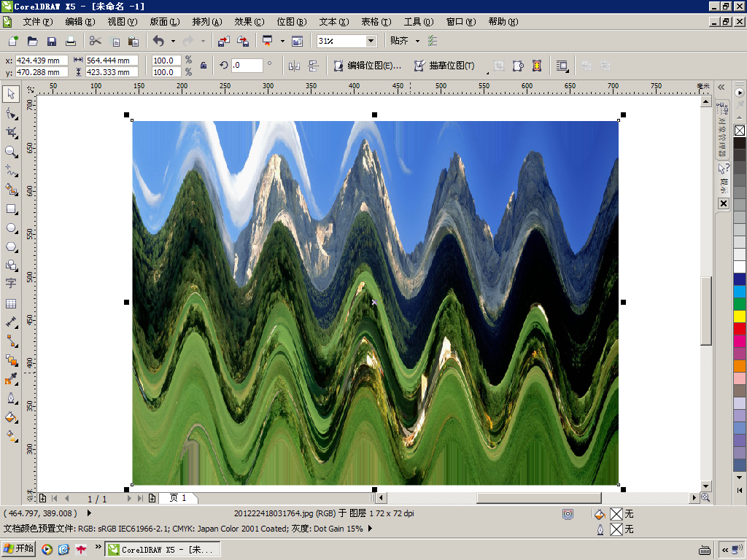
Task: Click the Open folder icon
Action: click(32, 41)
